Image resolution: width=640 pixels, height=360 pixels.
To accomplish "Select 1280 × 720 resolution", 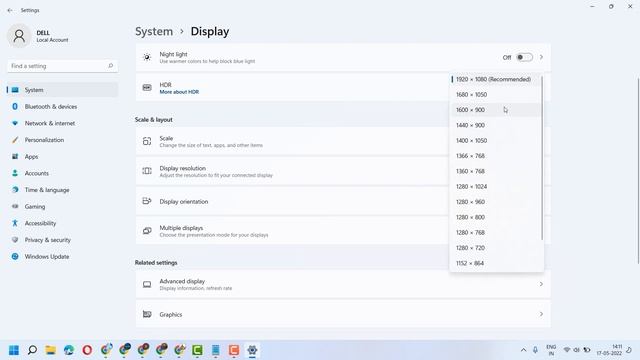I will click(496, 248).
